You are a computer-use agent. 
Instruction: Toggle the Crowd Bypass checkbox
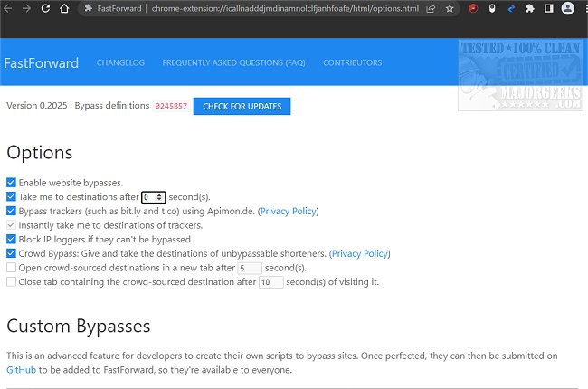(x=11, y=254)
